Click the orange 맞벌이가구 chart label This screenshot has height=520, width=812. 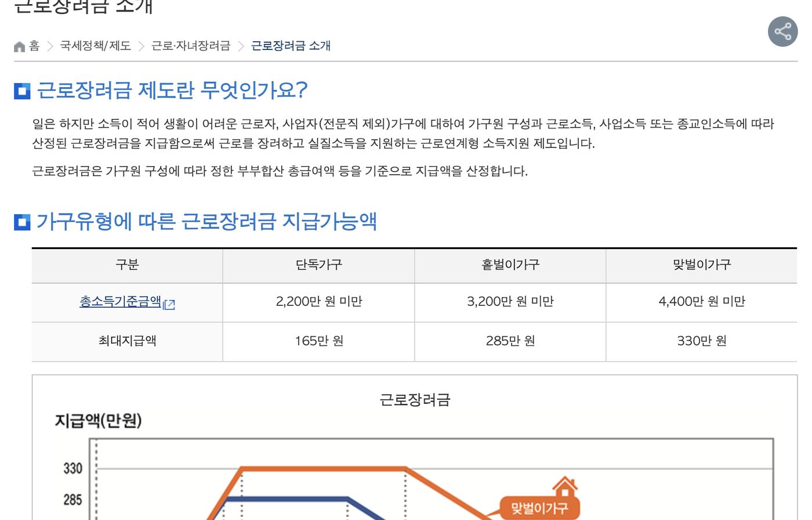539,508
